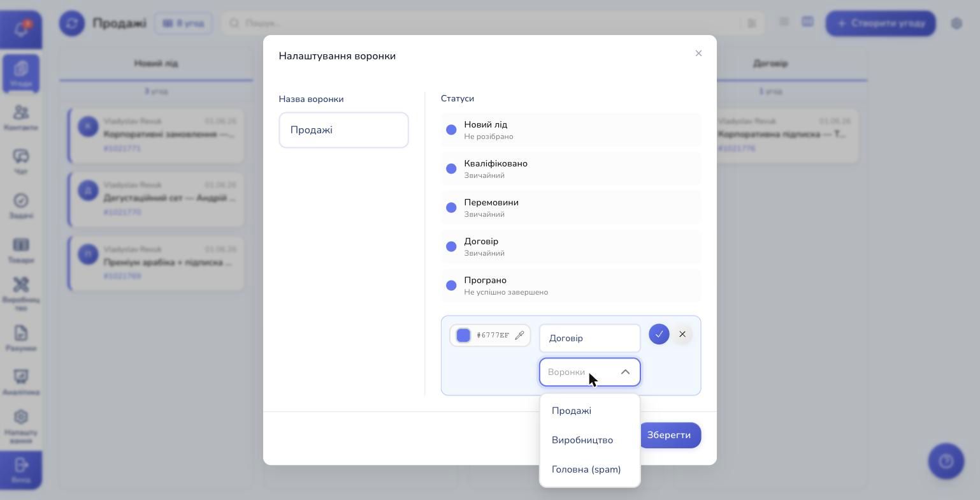Viewport: 980px width, 500px height.
Task: Choose Головна (spam) from the dropdown list
Action: [x=590, y=469]
